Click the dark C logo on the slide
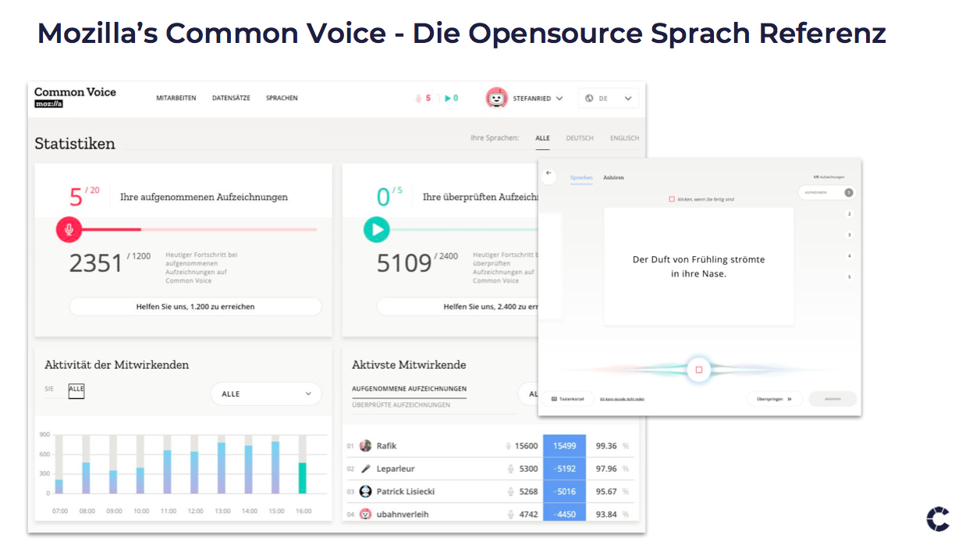 938,519
